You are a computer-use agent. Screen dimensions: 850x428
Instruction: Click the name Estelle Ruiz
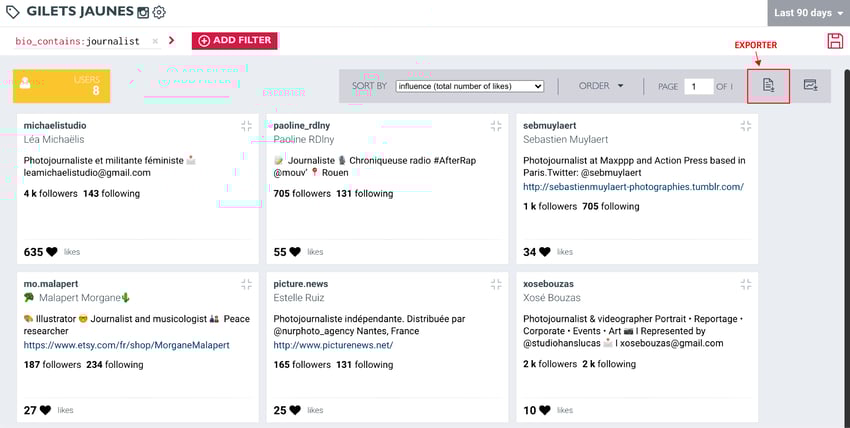coord(299,297)
